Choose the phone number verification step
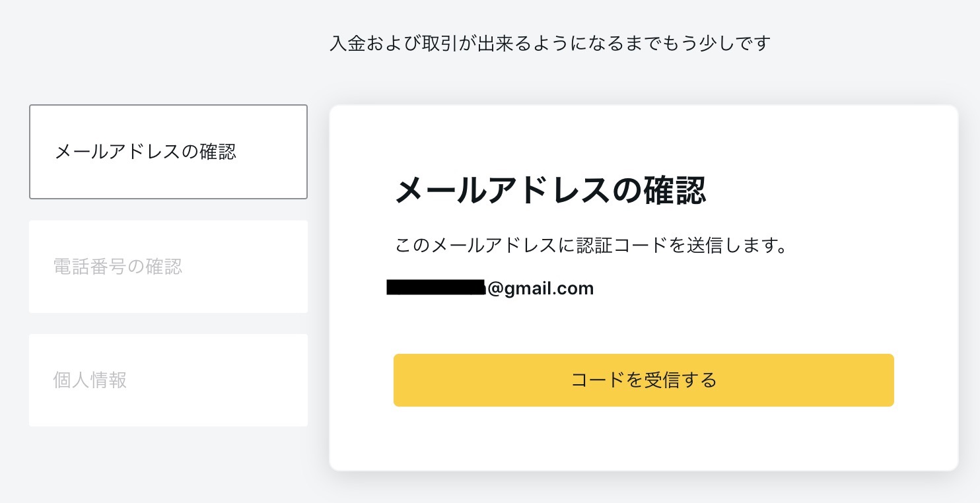This screenshot has width=980, height=503. (168, 267)
